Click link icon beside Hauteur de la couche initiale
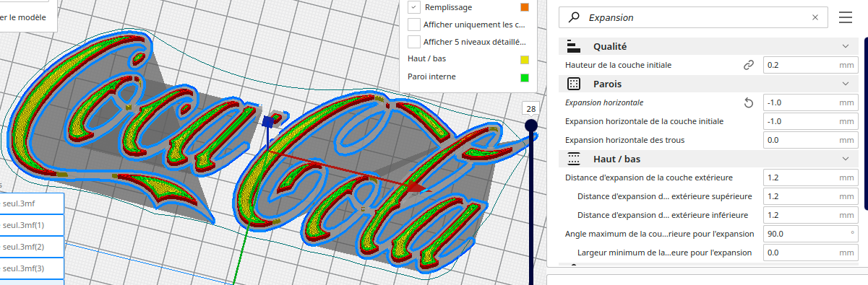The image size is (868, 285). click(x=749, y=65)
